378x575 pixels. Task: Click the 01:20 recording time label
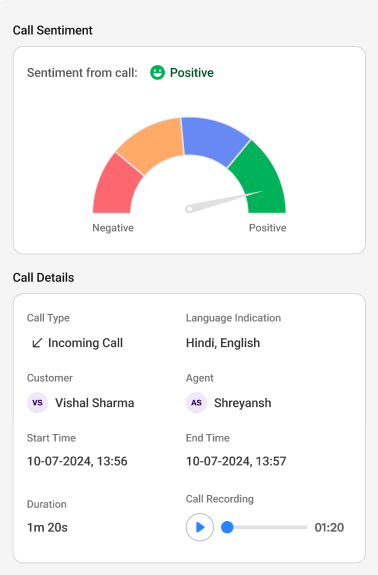click(x=329, y=527)
